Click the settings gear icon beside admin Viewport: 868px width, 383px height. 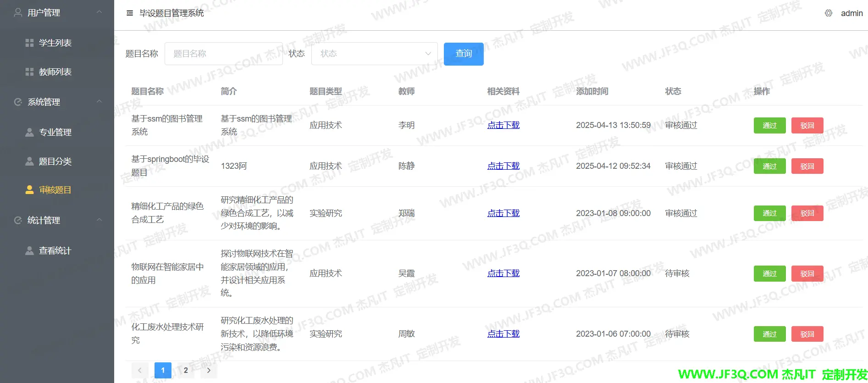coord(828,13)
